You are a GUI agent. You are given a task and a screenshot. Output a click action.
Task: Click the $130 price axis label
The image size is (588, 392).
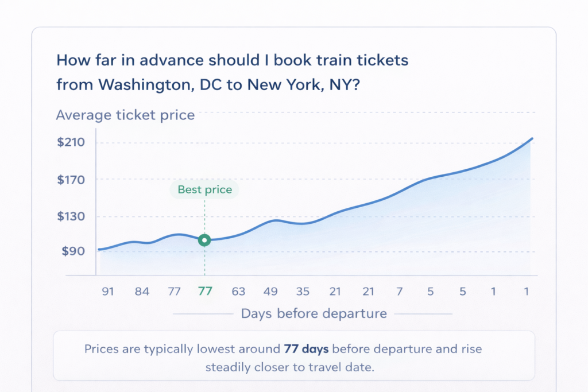[x=71, y=217]
